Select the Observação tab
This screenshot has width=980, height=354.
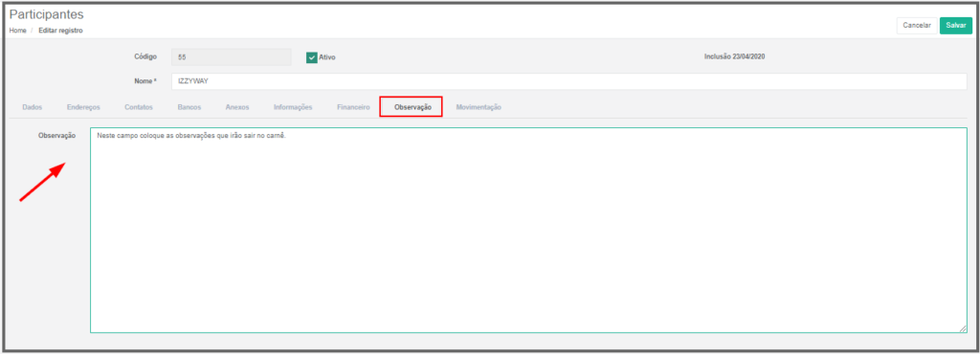click(x=412, y=107)
